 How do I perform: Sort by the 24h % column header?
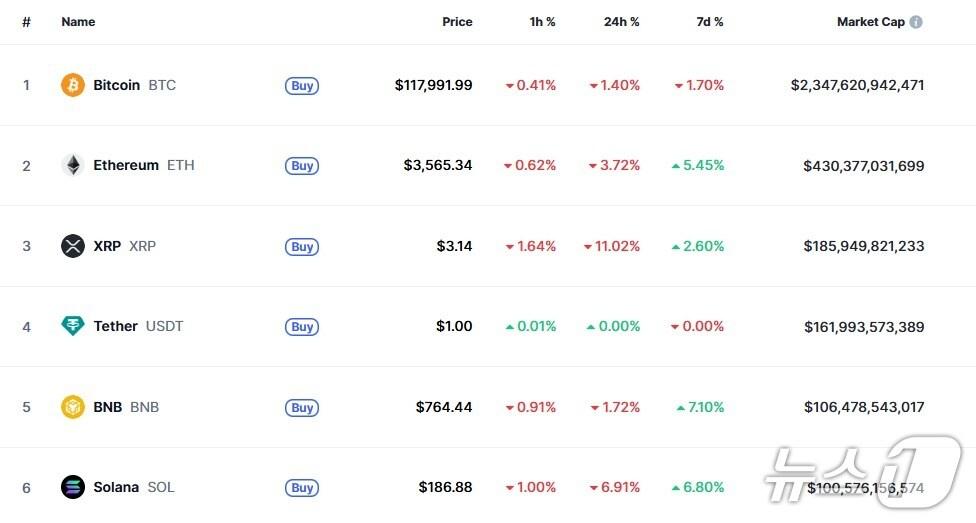tap(621, 22)
